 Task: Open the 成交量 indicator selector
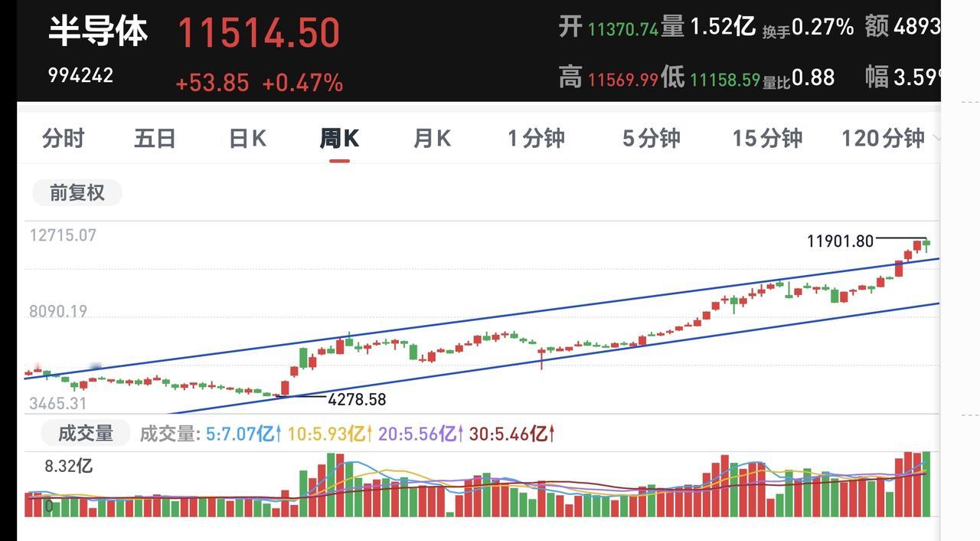click(86, 434)
